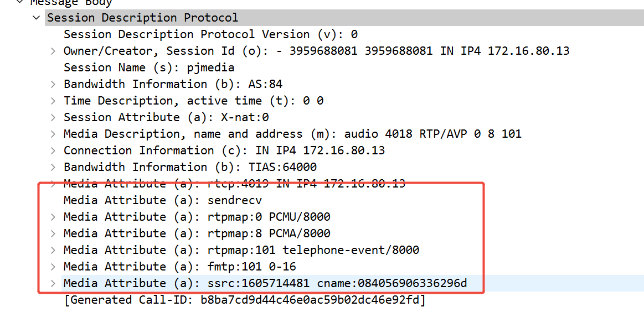Screen dimensions: 644x333
Task: Expand the ssrc cname attribute row
Action: (x=53, y=283)
